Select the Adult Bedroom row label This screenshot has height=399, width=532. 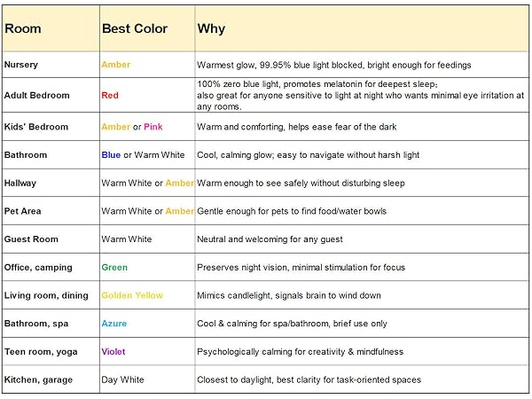(36, 96)
